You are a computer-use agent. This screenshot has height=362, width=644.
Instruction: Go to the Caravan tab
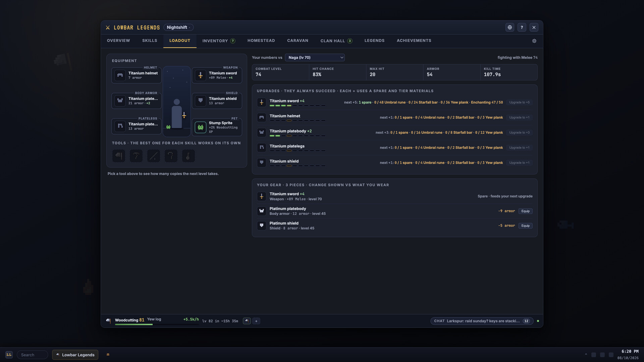coord(298,41)
